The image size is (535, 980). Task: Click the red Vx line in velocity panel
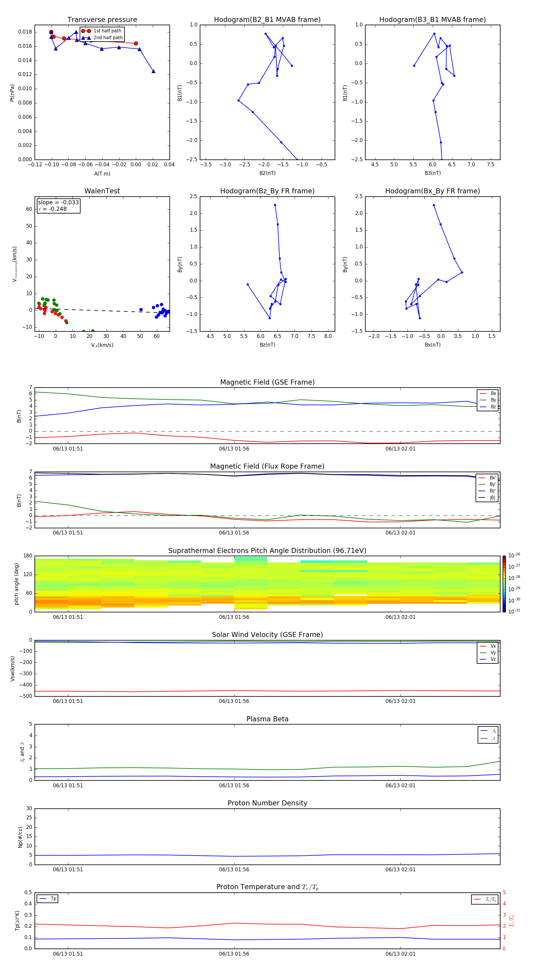coord(267,691)
